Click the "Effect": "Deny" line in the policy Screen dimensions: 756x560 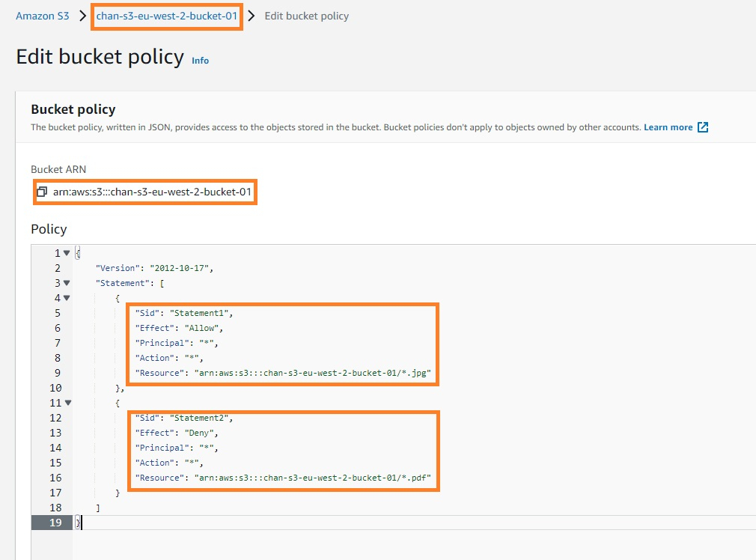(176, 433)
